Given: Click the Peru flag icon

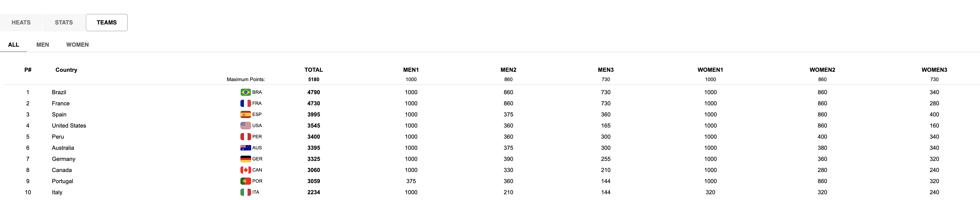Looking at the screenshot, I should coord(245,137).
